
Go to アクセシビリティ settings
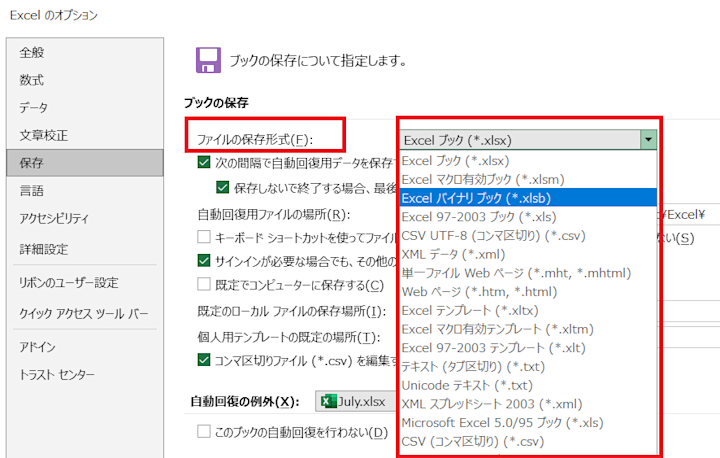(x=84, y=218)
